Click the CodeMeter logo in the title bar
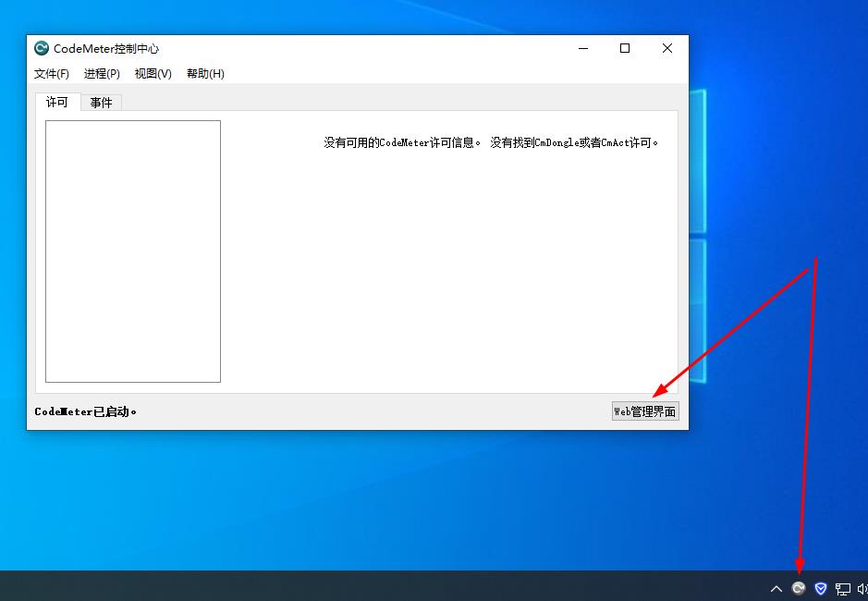The image size is (868, 601). click(42, 49)
